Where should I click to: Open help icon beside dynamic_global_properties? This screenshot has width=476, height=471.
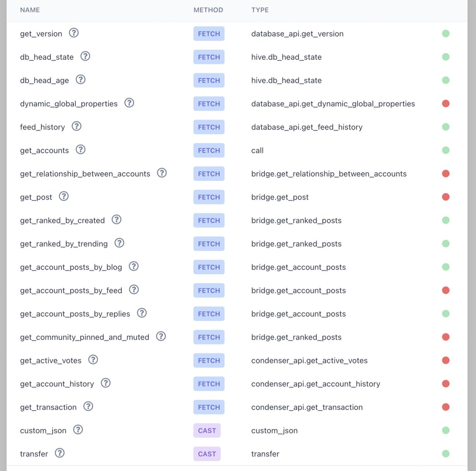pos(129,103)
